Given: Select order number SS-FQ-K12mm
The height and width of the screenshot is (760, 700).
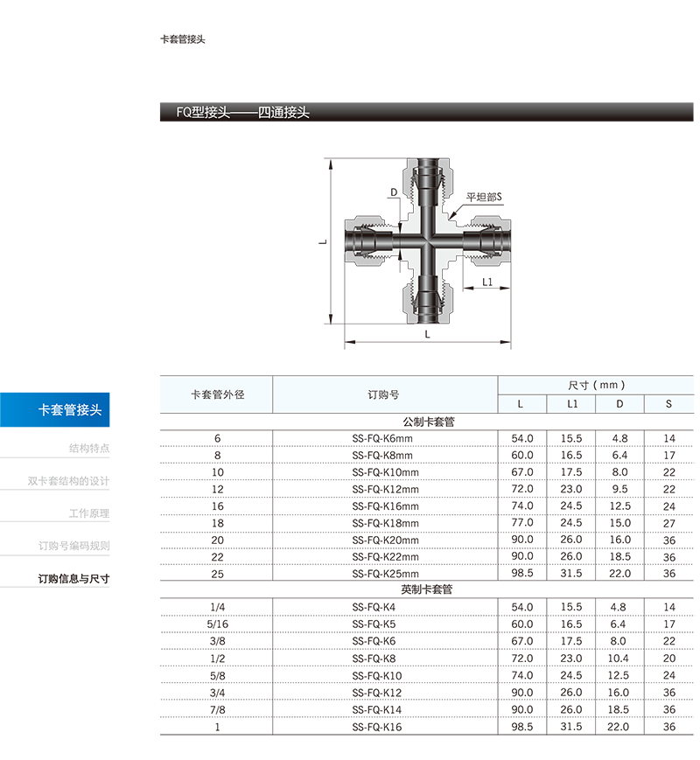Looking at the screenshot, I should coord(385,490).
